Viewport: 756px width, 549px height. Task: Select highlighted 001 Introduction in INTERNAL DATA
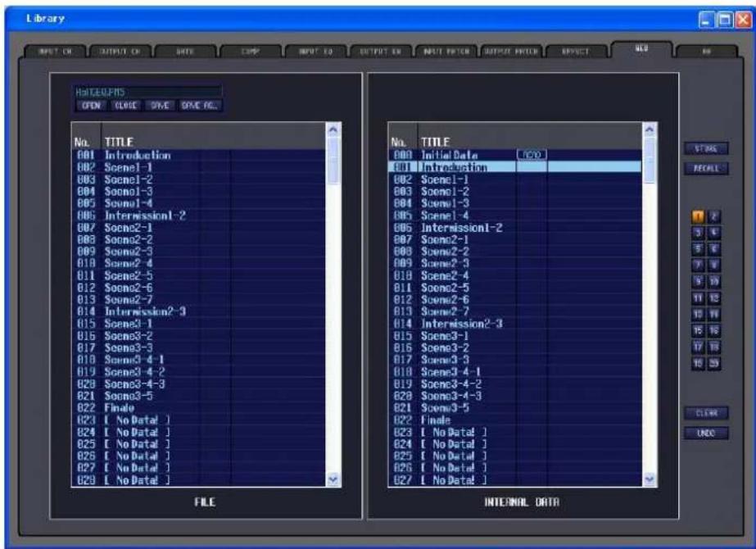pyautogui.click(x=515, y=167)
